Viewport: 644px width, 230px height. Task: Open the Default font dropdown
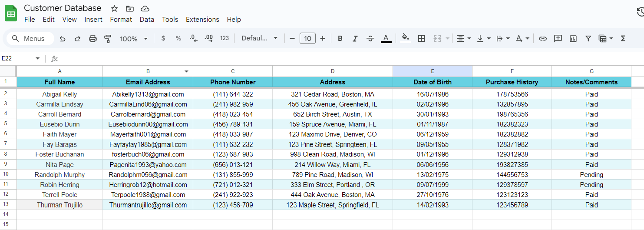260,38
